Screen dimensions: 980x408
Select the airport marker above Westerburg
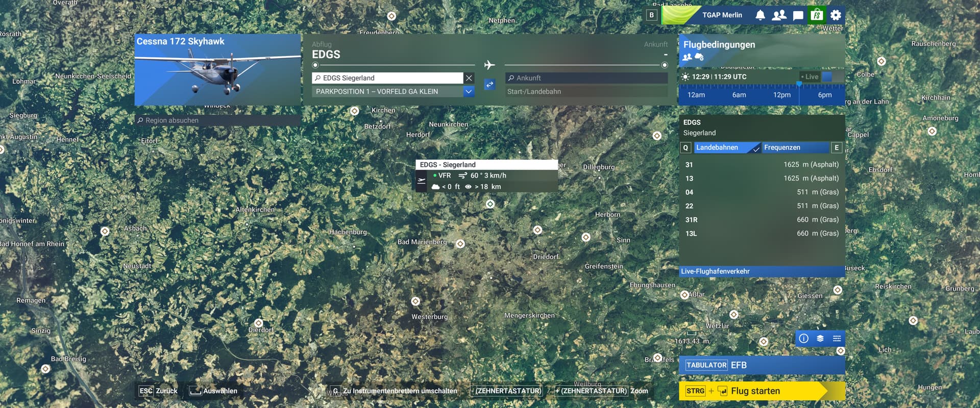tap(415, 301)
